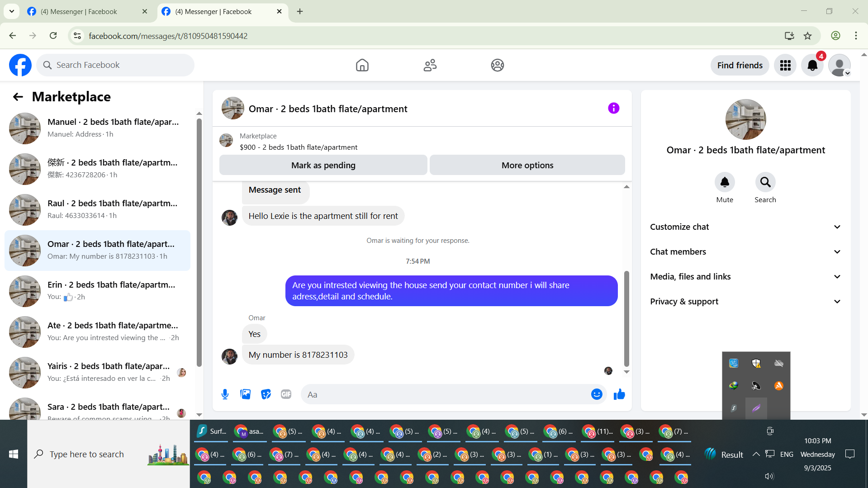This screenshot has width=868, height=488.
Task: Click the Meet Now camera icon in taskbar
Action: click(x=770, y=431)
